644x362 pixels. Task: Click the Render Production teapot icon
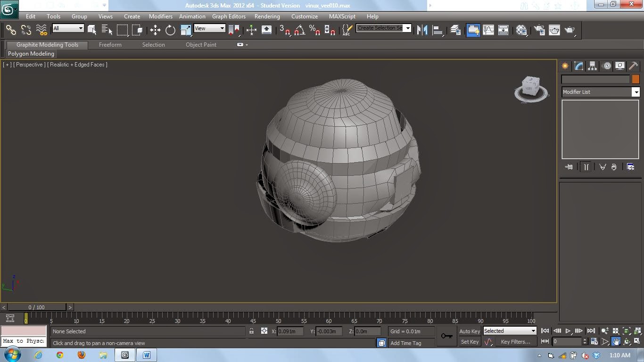pyautogui.click(x=570, y=30)
